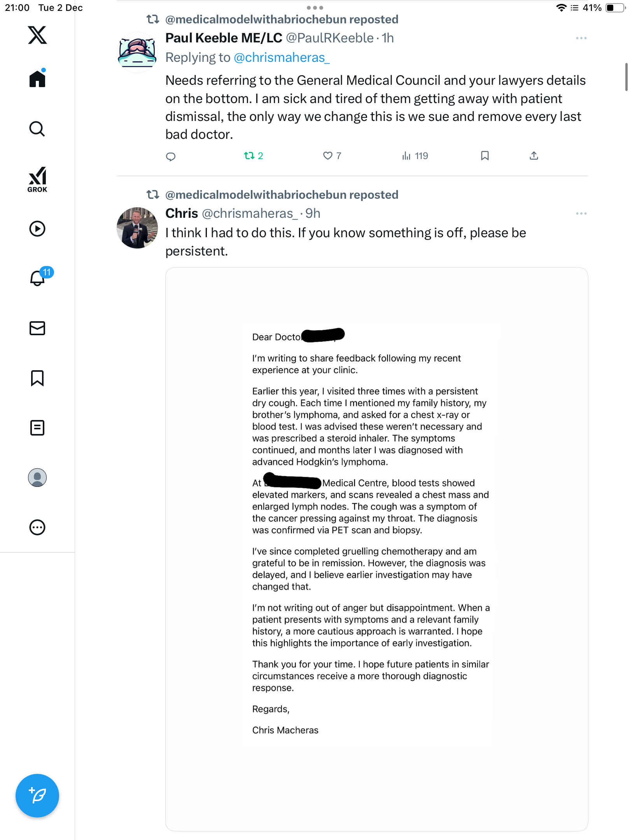
Task: Open Bookmarks in the sidebar
Action: (x=37, y=378)
